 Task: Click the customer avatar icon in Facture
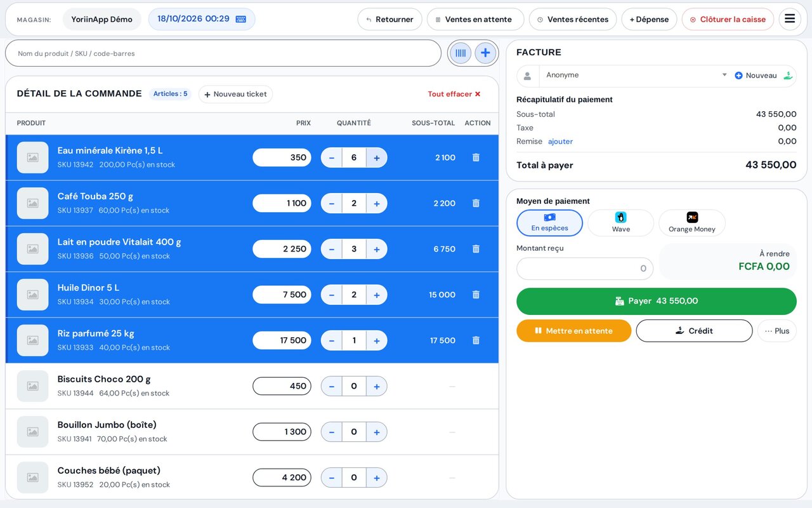click(528, 76)
